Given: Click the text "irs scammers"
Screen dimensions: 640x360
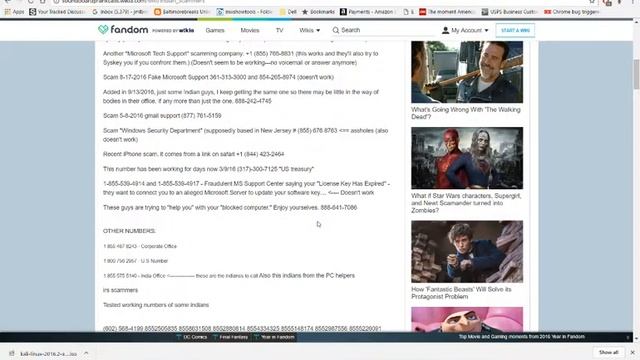Looking at the screenshot, I should click(120, 290).
